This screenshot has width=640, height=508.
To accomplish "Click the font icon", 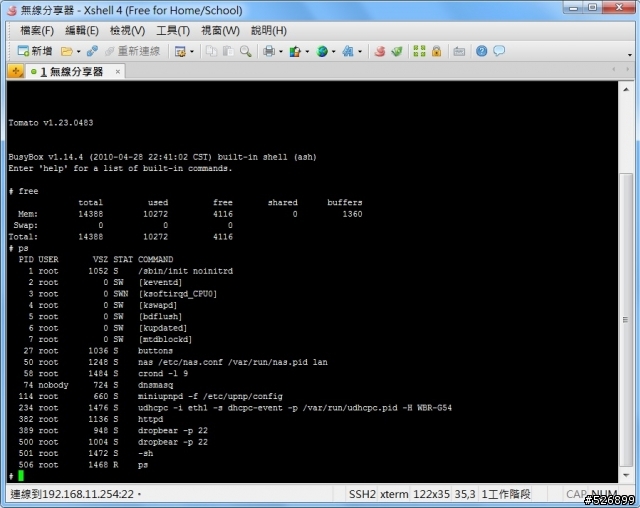I will pyautogui.click(x=348, y=51).
